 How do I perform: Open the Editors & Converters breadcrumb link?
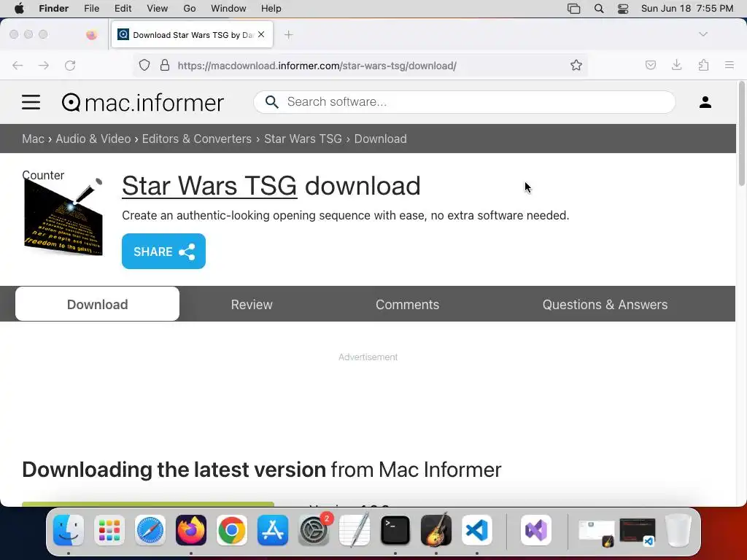point(197,139)
